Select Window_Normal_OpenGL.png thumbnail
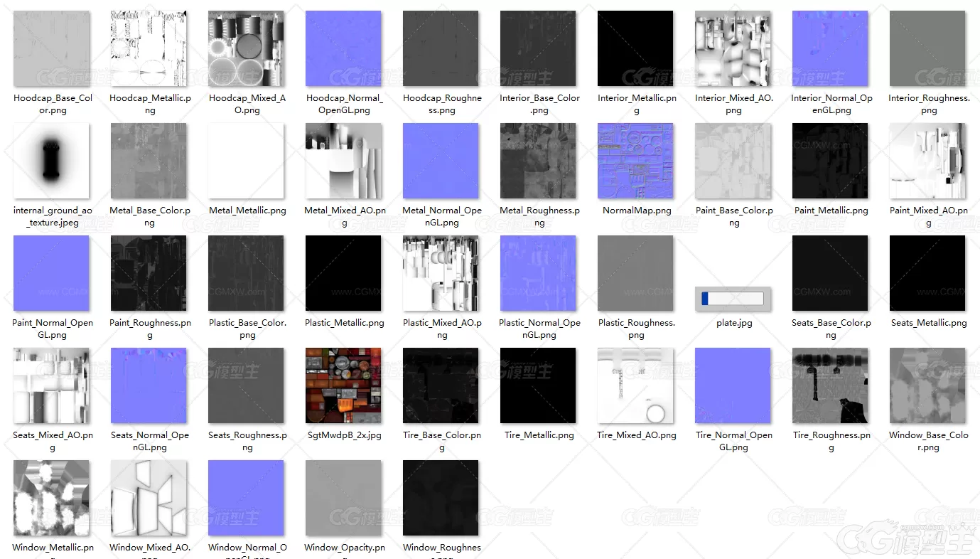Viewport: 980px width, 559px height. tap(246, 498)
